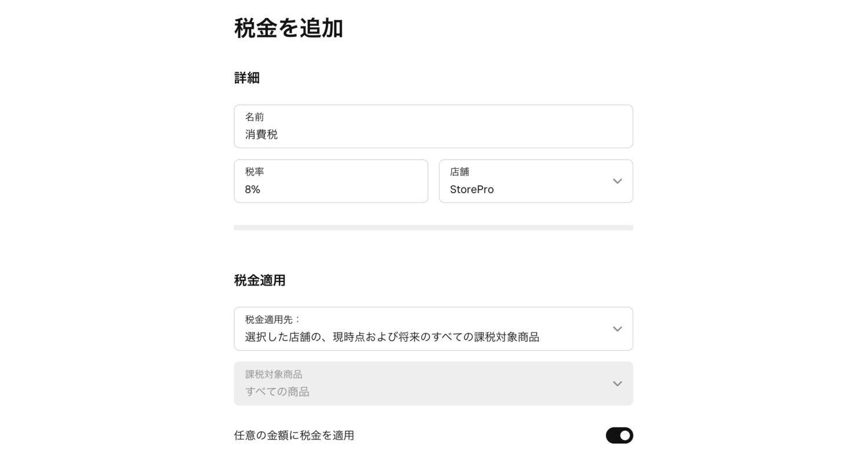Open the StorePro store dropdown

tap(536, 181)
